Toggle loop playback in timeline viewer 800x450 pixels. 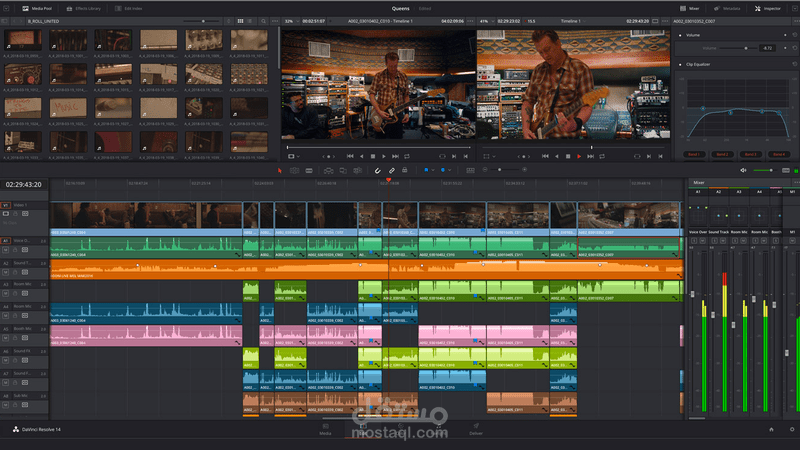tap(602, 157)
